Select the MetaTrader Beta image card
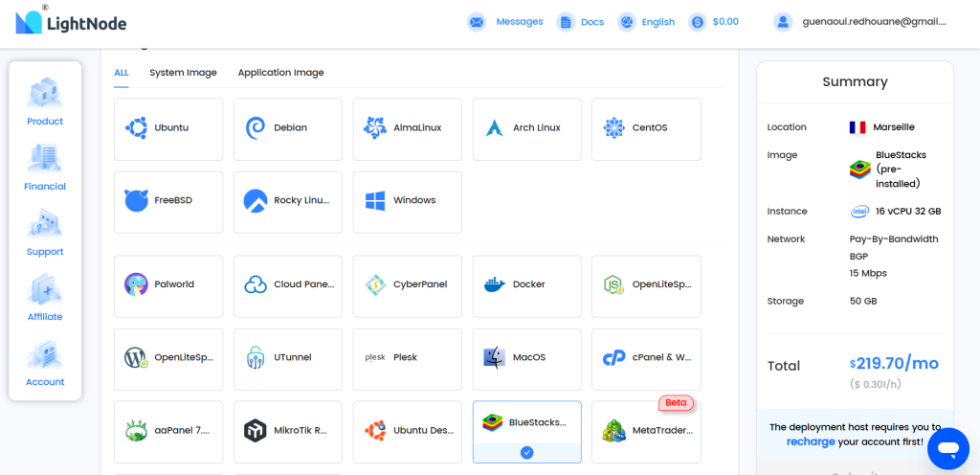980x475 pixels. tap(646, 431)
